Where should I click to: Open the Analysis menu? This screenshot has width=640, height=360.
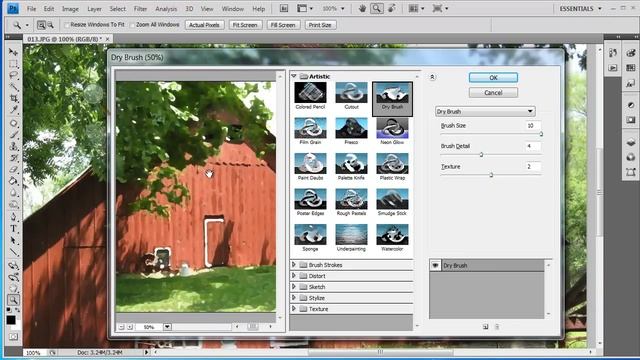pyautogui.click(x=166, y=9)
